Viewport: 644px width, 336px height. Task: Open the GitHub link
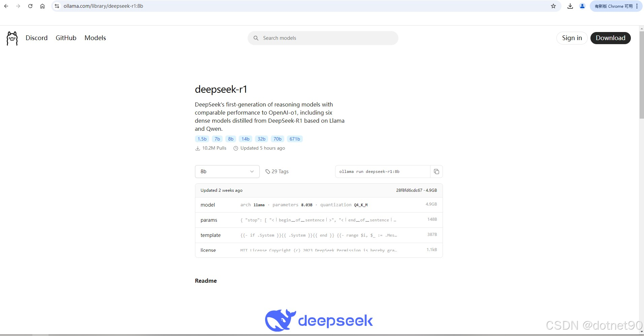point(66,38)
